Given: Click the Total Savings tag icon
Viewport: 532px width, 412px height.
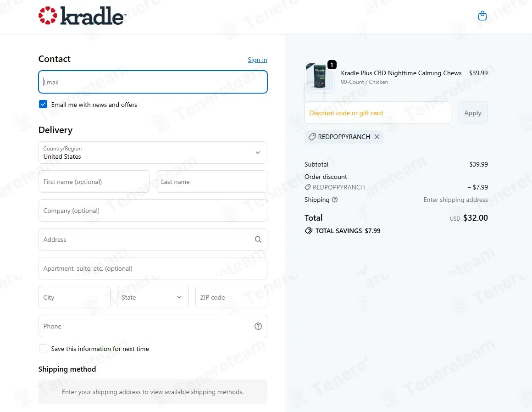Looking at the screenshot, I should (308, 231).
